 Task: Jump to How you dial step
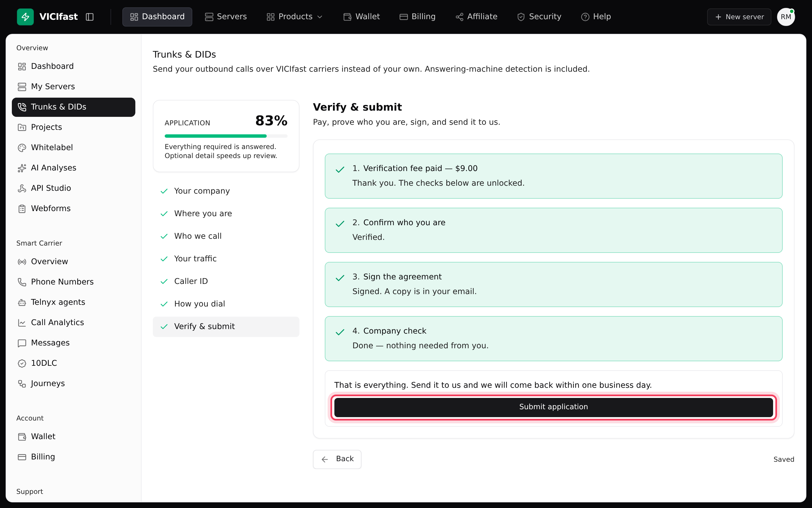point(226,304)
